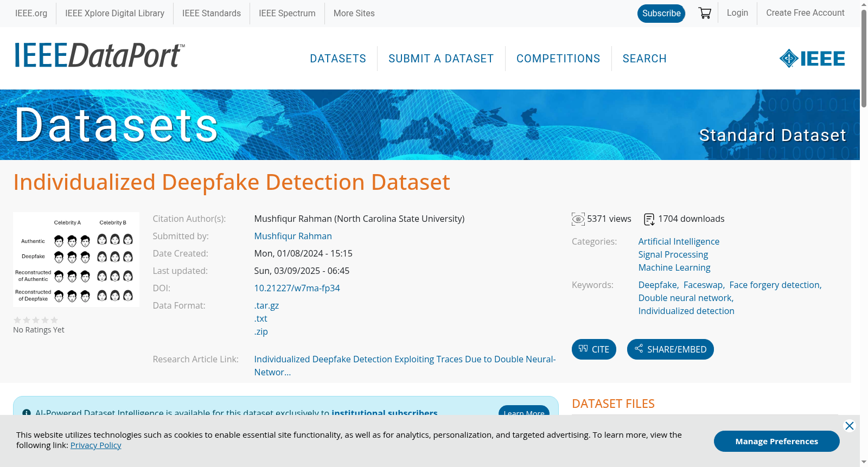Image resolution: width=868 pixels, height=467 pixels.
Task: Click 'No Ratings Yet' text
Action: click(x=39, y=330)
